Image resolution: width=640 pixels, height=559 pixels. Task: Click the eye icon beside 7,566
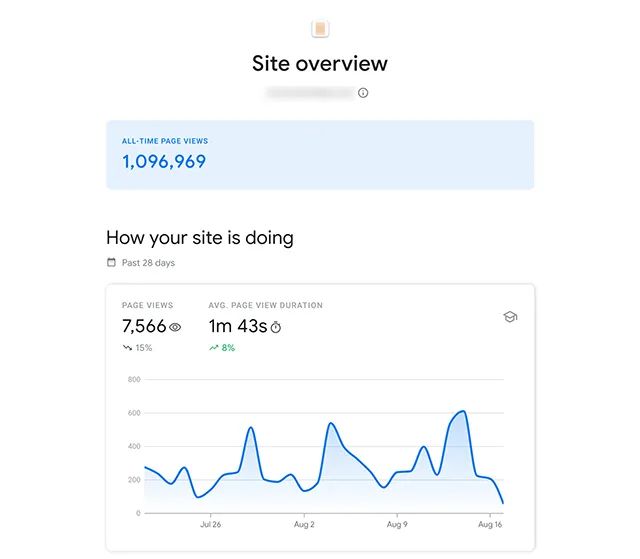point(175,327)
